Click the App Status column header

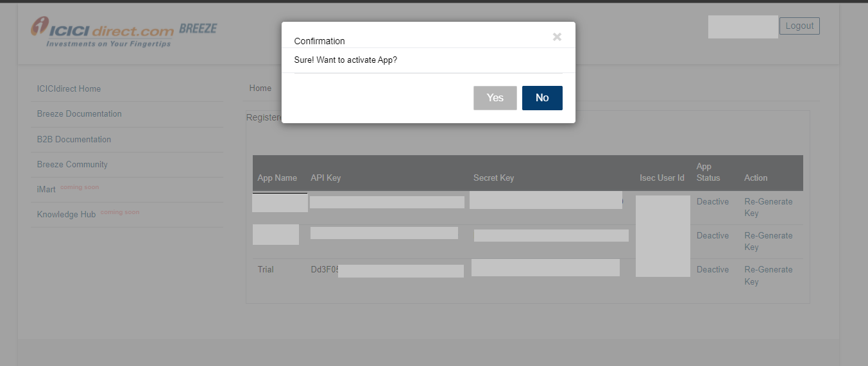(708, 172)
